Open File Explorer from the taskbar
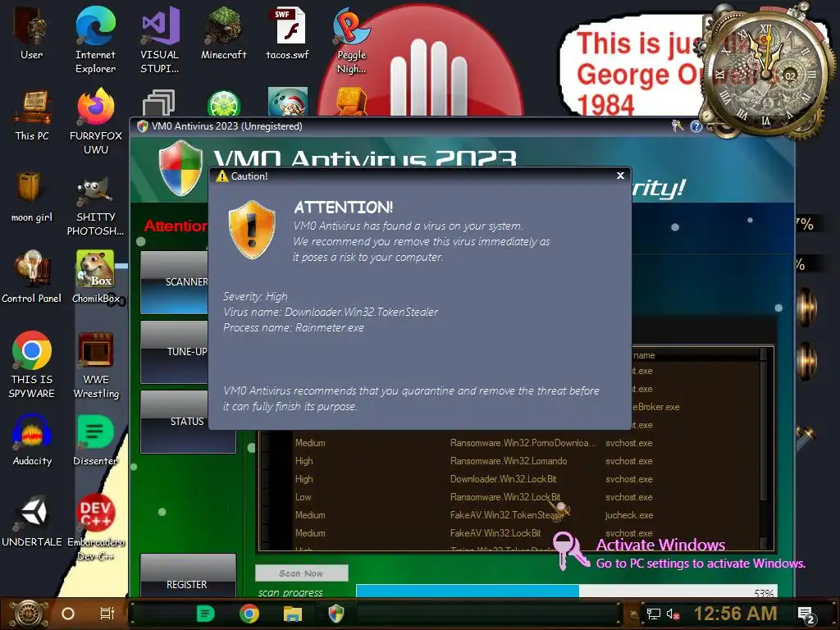The width and height of the screenshot is (840, 630). click(293, 614)
